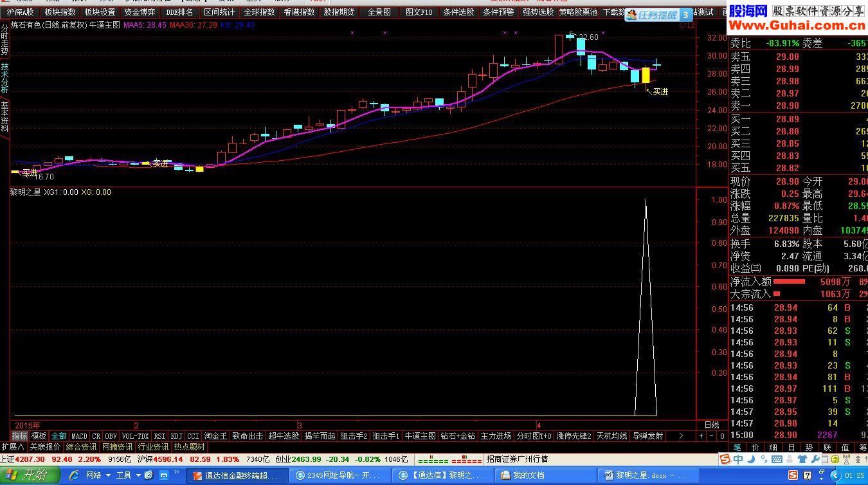This screenshot has width=868, height=485.
Task: Click 任务提醒 notification badge
Action: click(659, 15)
